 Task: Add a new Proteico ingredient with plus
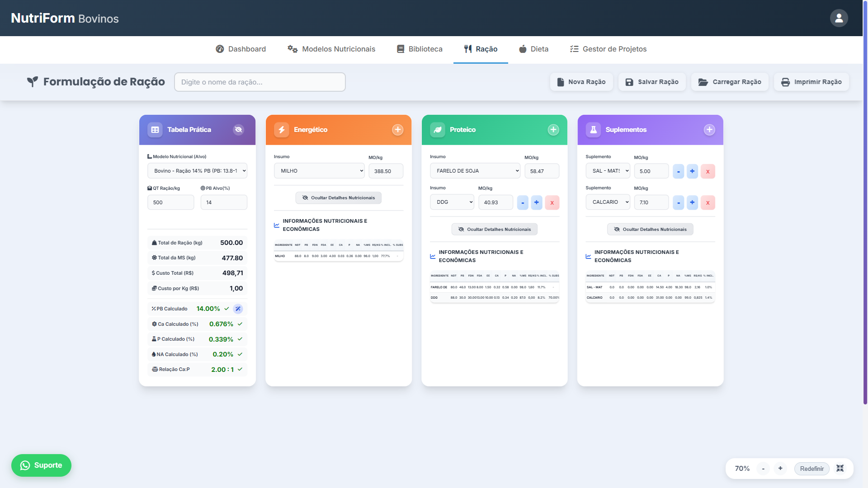point(553,130)
